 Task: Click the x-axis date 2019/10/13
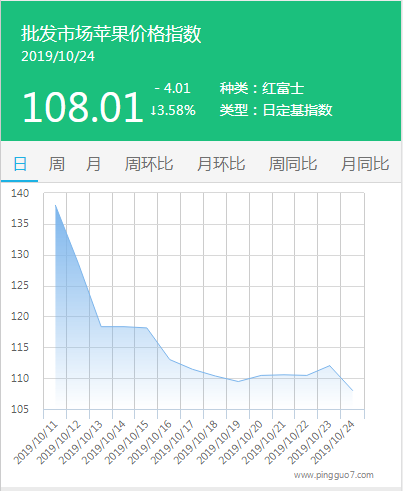82,443
